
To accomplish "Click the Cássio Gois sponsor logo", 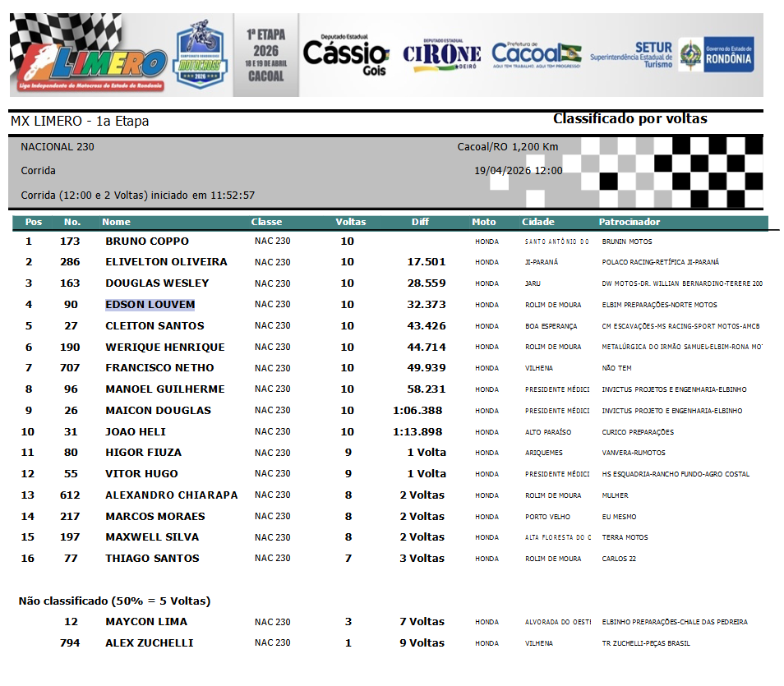I will pyautogui.click(x=346, y=55).
